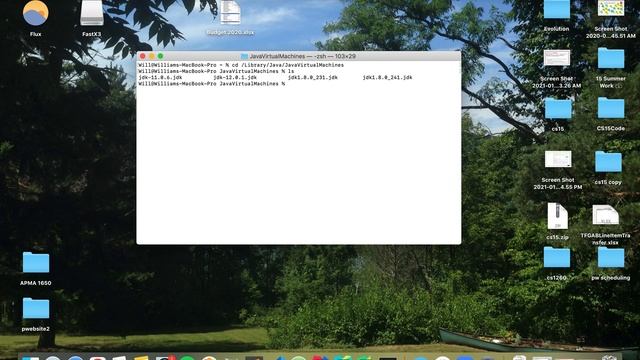
Task: Select the cs1260 folder icon
Action: click(x=557, y=258)
